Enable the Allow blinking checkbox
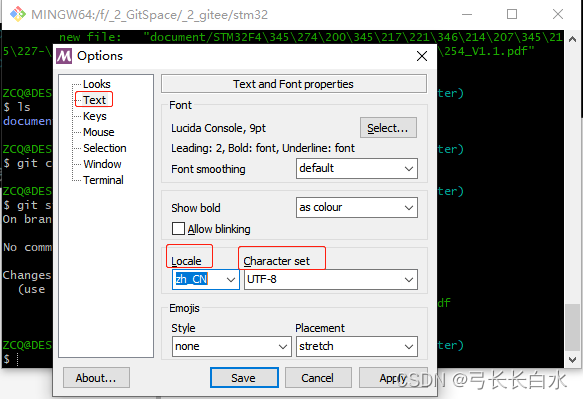The width and height of the screenshot is (583, 399). (x=178, y=229)
